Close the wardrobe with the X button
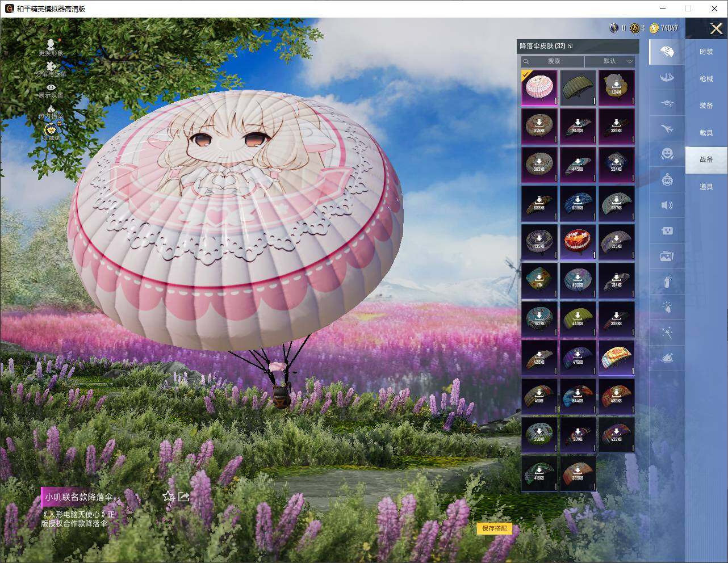 pyautogui.click(x=716, y=28)
